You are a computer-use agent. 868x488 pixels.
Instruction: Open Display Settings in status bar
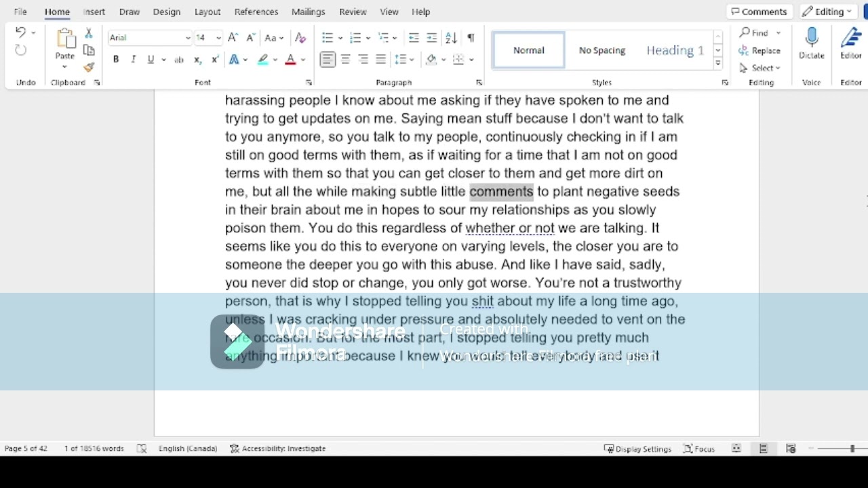pos(637,449)
